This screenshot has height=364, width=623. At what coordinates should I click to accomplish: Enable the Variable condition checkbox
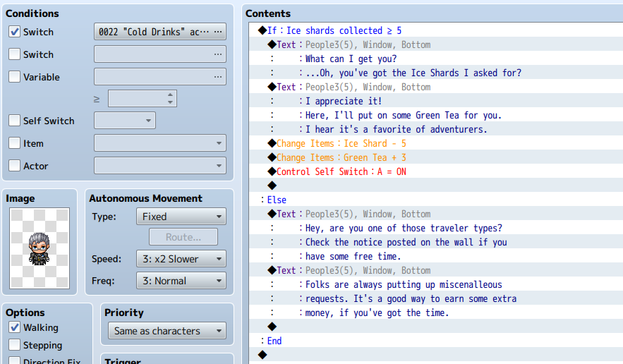(x=15, y=77)
